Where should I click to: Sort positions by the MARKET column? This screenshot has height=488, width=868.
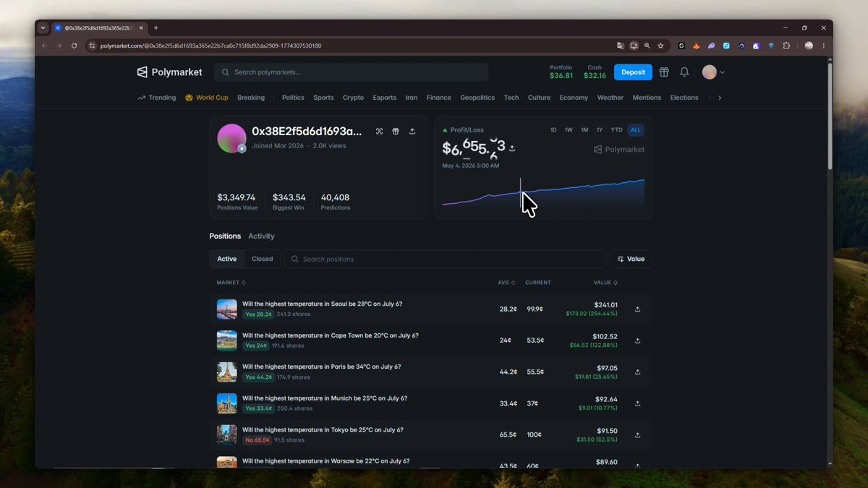click(x=231, y=283)
